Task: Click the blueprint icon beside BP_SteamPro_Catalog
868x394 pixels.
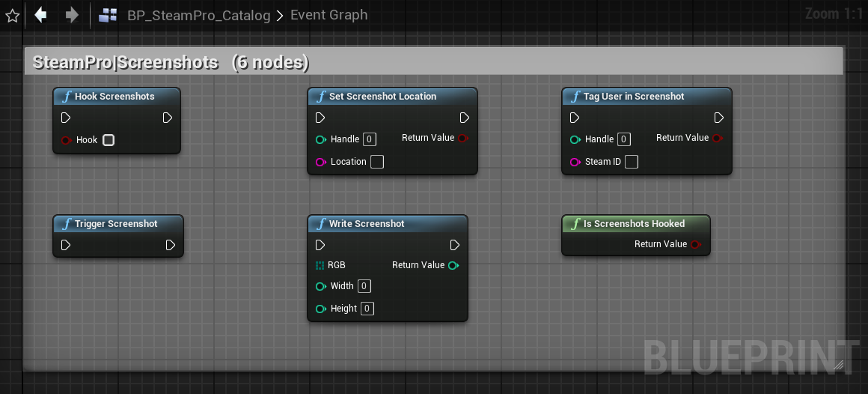Action: pyautogui.click(x=108, y=15)
